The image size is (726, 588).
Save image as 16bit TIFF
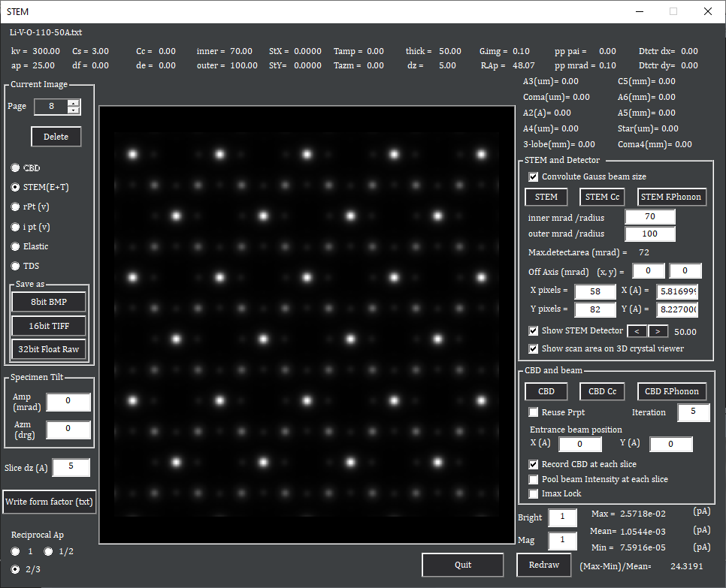[x=49, y=326]
